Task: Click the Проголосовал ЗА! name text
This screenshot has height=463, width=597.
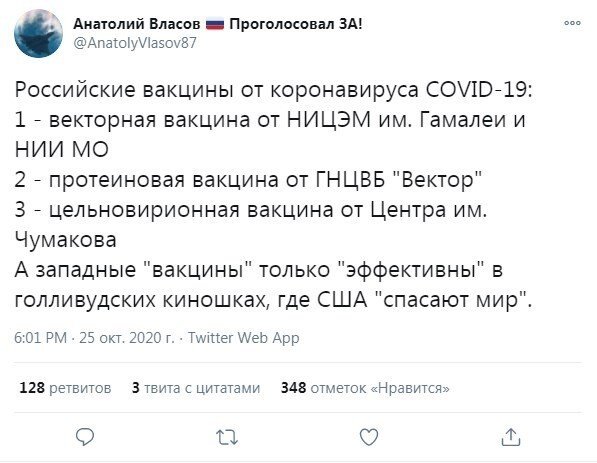Action: tap(296, 24)
